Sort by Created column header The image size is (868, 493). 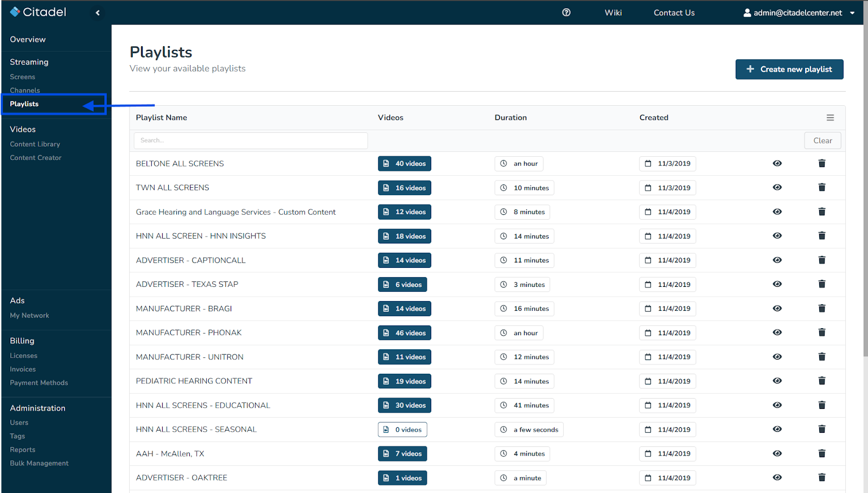click(654, 118)
